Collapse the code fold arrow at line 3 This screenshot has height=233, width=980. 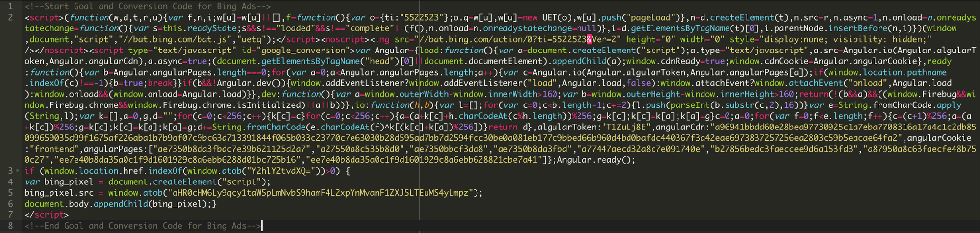tap(18, 171)
